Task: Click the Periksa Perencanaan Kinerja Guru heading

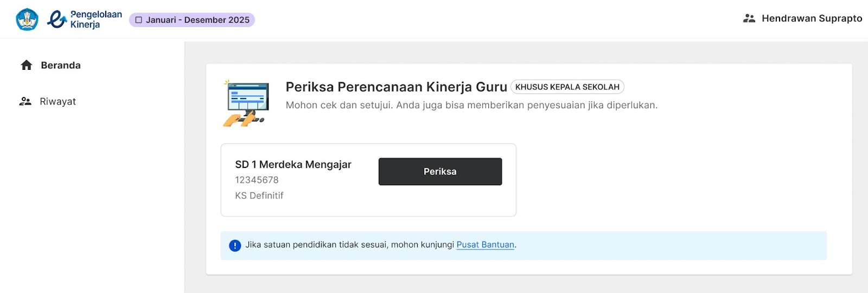Action: (397, 87)
